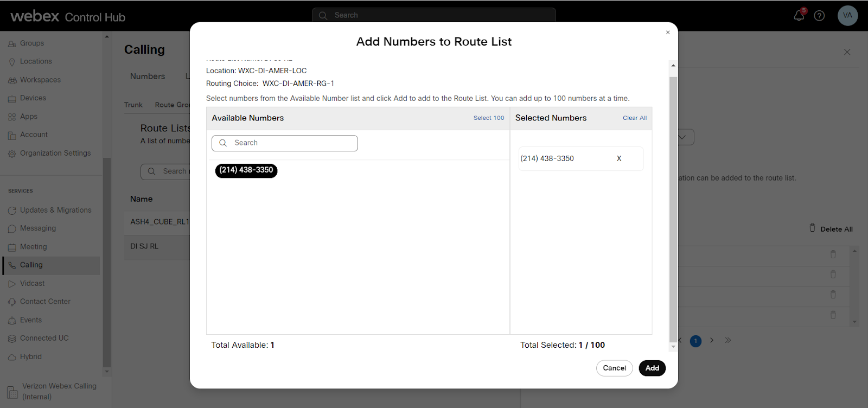Remove (214) 438-3350 with the X
The width and height of the screenshot is (868, 408).
coord(619,158)
